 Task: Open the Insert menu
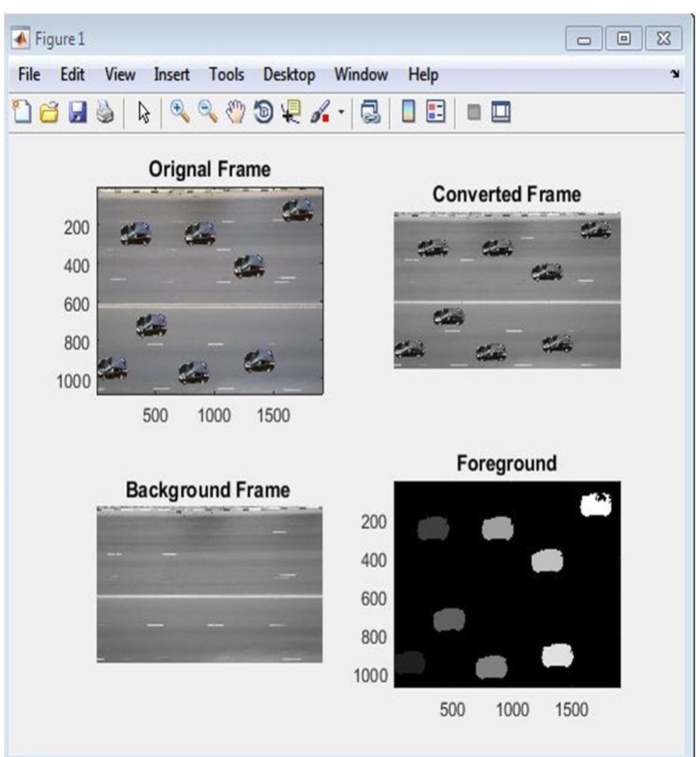(171, 74)
